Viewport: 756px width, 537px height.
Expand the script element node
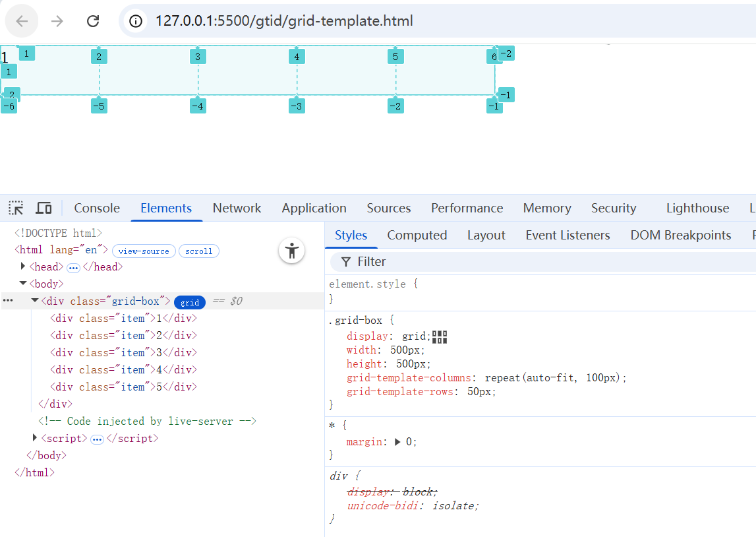[x=34, y=437]
